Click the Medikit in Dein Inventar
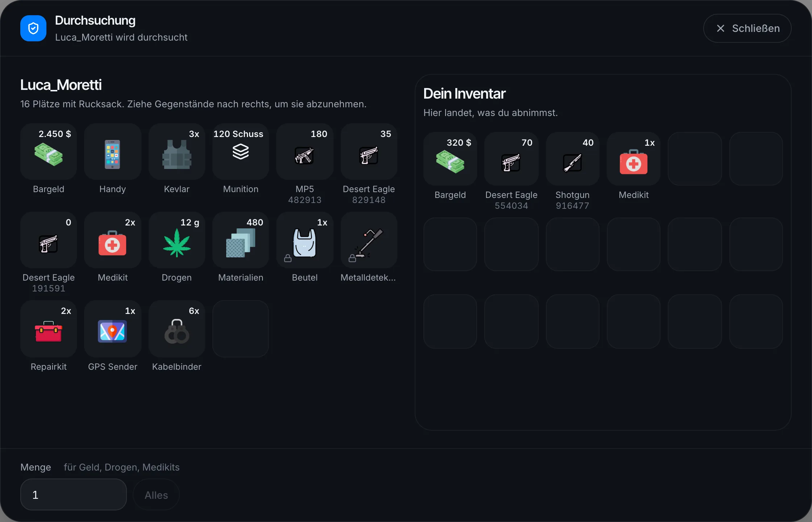The width and height of the screenshot is (812, 522). [x=634, y=159]
